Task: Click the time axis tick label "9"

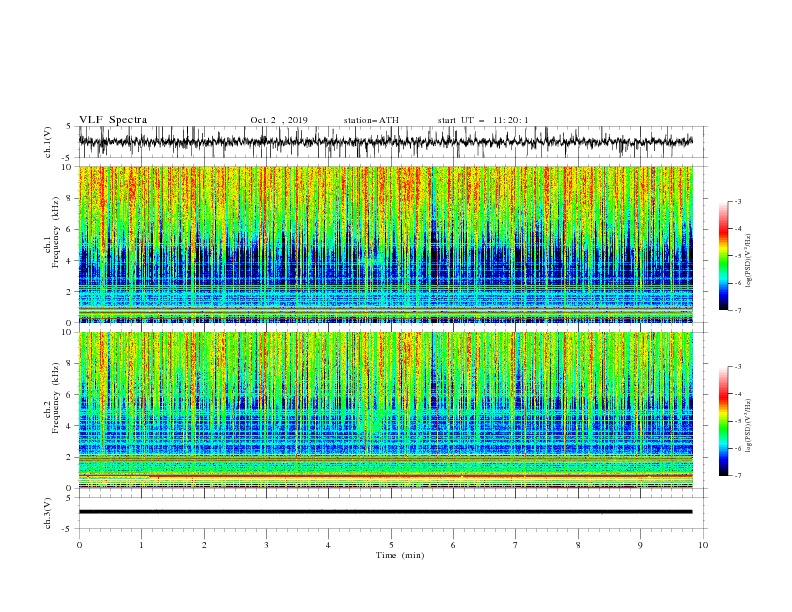Action: click(x=640, y=545)
